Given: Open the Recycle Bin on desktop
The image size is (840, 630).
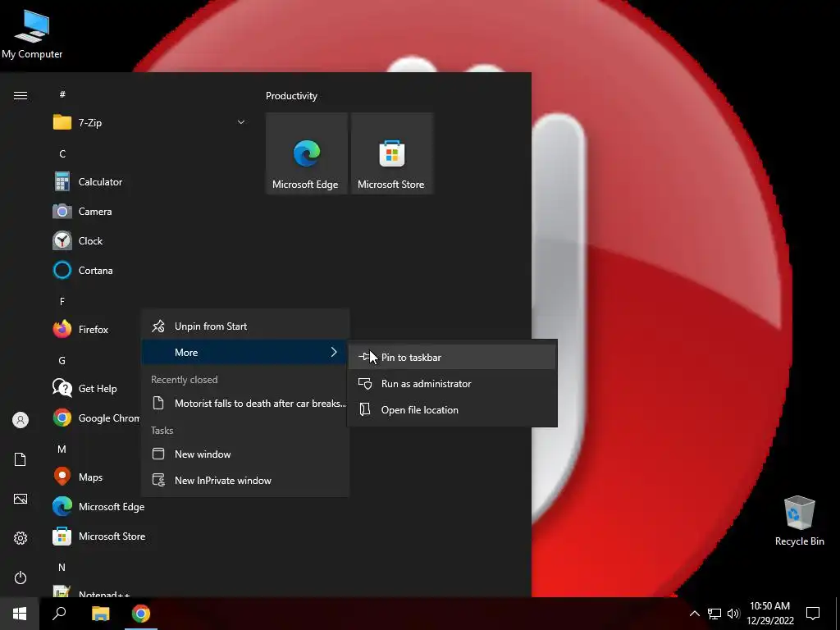Looking at the screenshot, I should tap(799, 521).
